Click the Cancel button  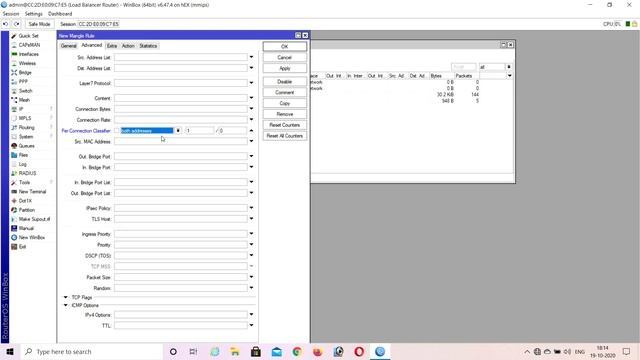(x=284, y=58)
